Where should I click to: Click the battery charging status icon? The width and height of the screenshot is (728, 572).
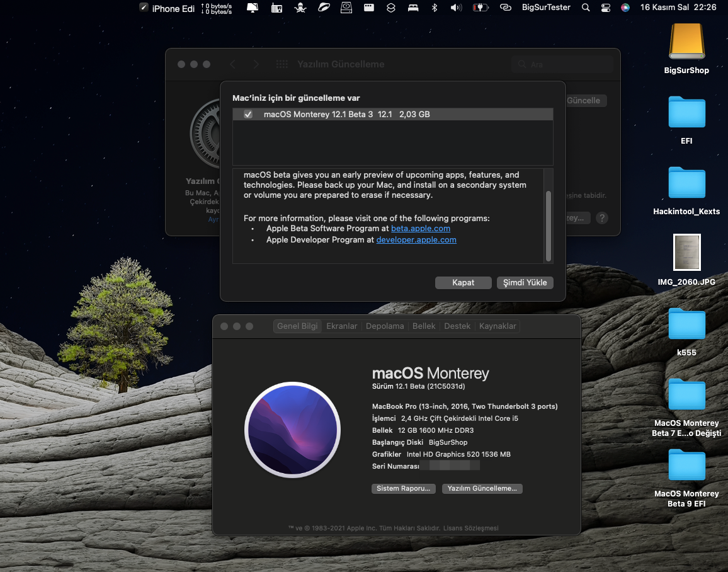481,8
